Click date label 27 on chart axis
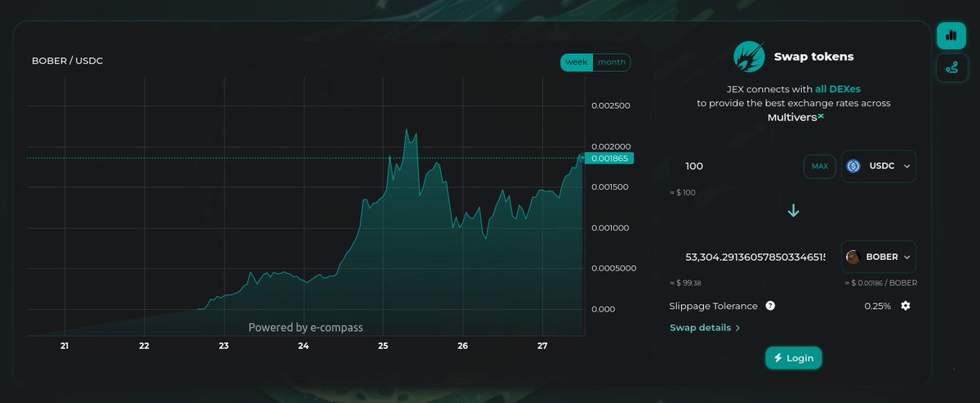 542,347
